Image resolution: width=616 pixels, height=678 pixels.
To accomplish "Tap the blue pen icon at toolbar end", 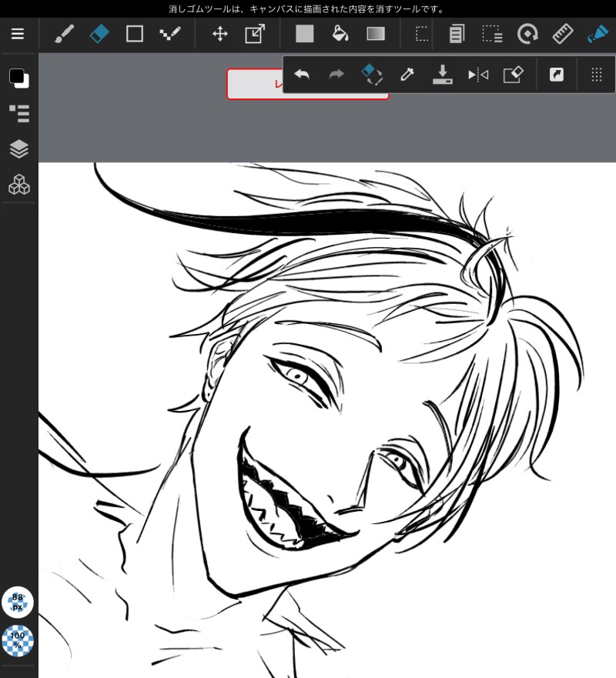I will point(598,34).
